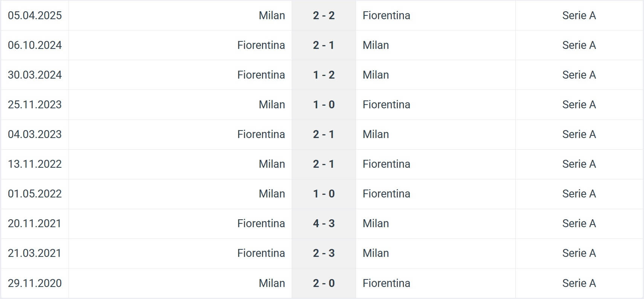Click the 2 - 0 score dated 29.11.2020

point(324,283)
